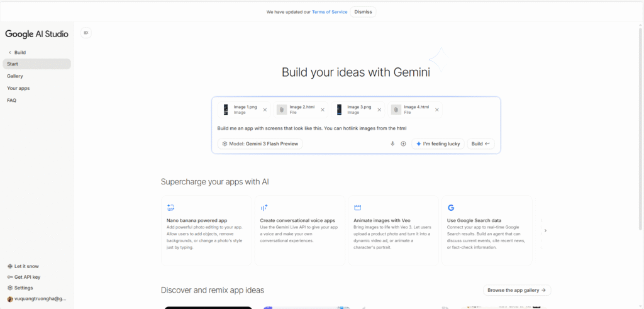
Task: Click the Build submit button
Action: click(x=480, y=143)
